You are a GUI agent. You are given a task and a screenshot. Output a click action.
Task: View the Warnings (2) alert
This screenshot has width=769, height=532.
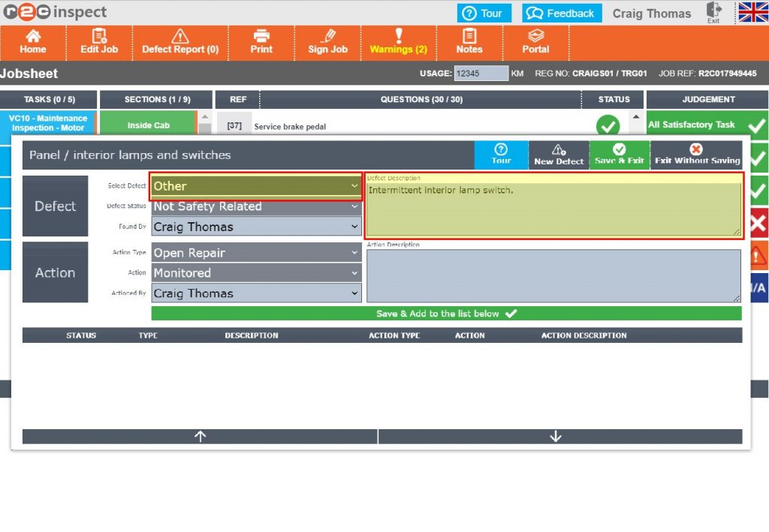pyautogui.click(x=398, y=43)
